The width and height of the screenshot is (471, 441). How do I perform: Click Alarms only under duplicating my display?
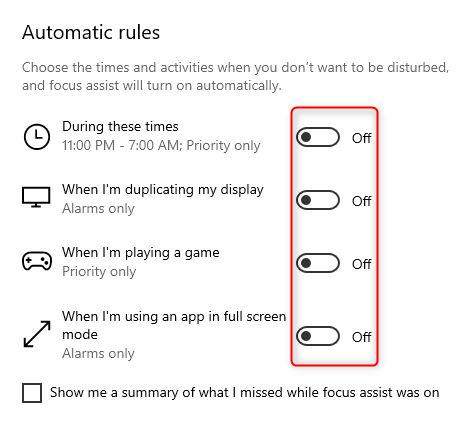click(x=98, y=209)
